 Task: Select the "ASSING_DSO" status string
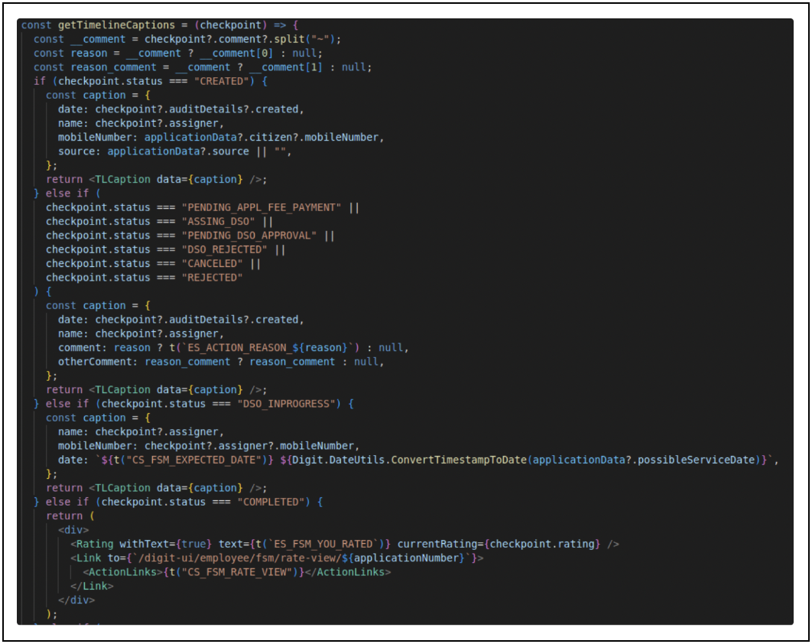(219, 221)
